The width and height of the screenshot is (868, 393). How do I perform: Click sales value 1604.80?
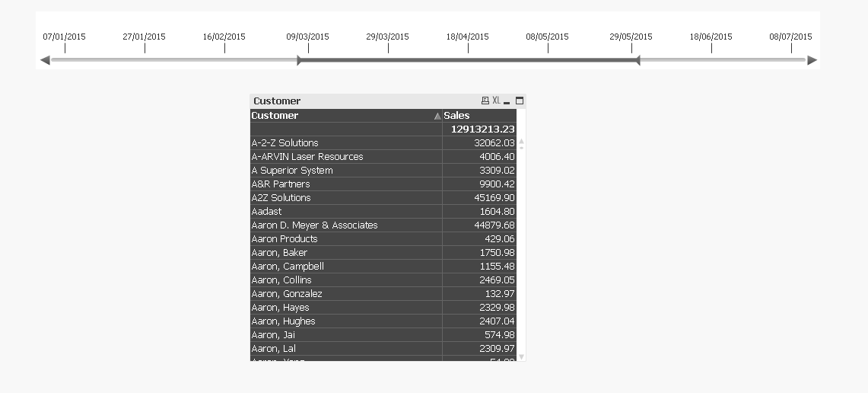click(x=479, y=211)
